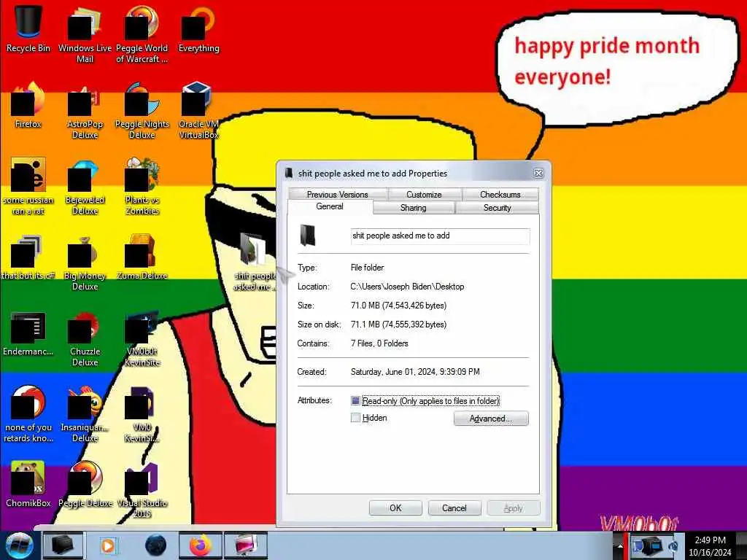Open 'none of you...' desktop icon
The height and width of the screenshot is (560, 747).
28,413
